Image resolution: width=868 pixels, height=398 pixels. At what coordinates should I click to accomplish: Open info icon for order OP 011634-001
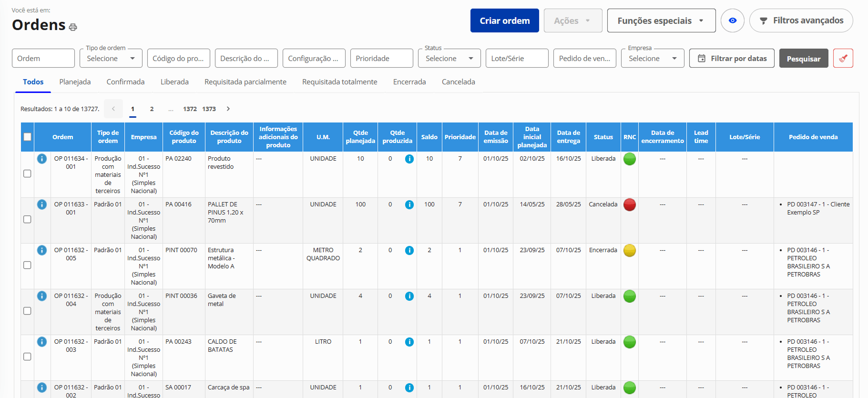(42, 159)
